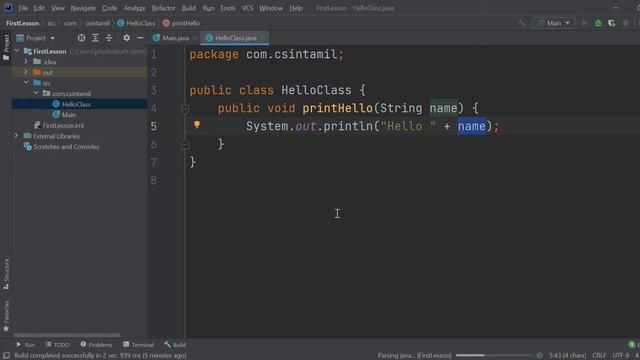
Task: Open the Run tool window
Action: click(x=26, y=345)
